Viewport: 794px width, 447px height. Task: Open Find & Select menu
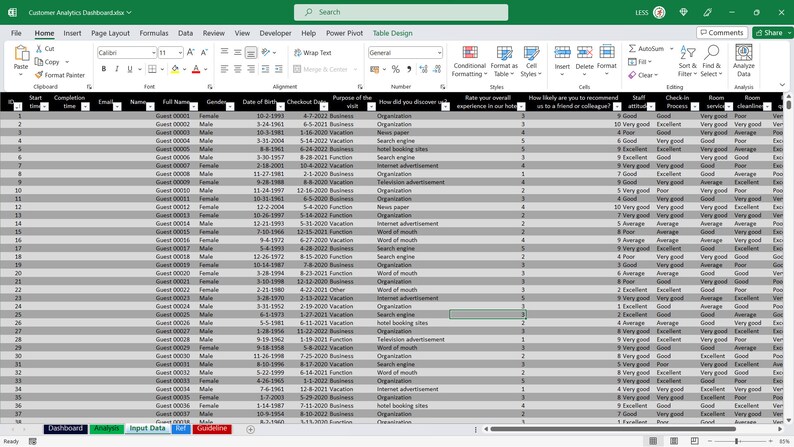click(x=711, y=61)
